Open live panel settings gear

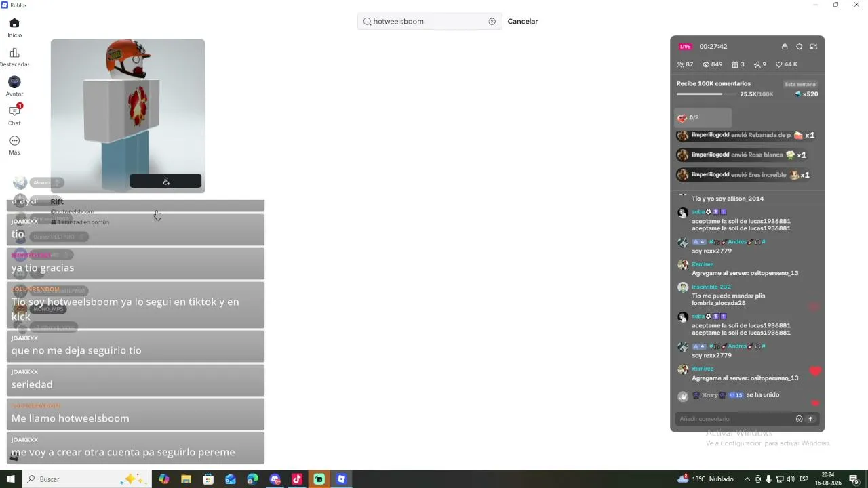(x=799, y=47)
